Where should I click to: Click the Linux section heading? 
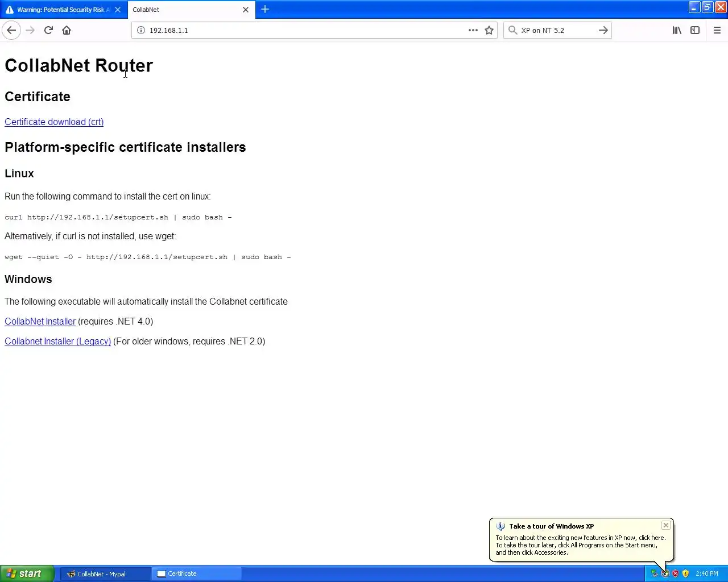pos(19,173)
